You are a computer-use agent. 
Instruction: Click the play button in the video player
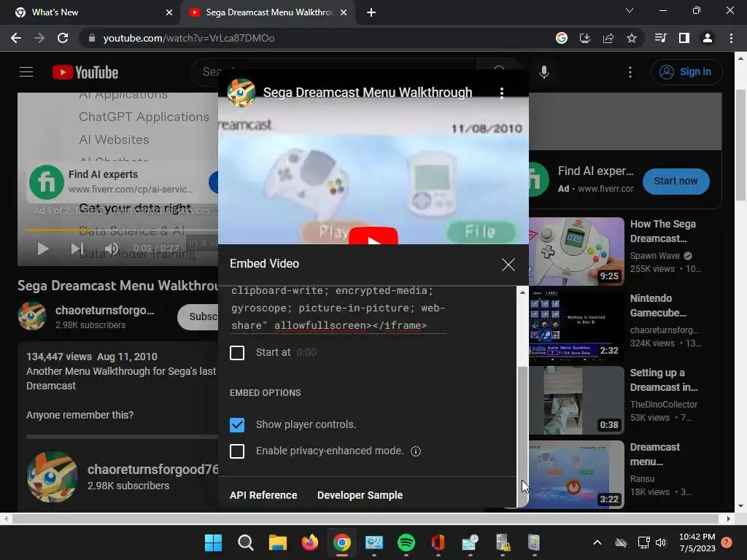click(x=42, y=249)
